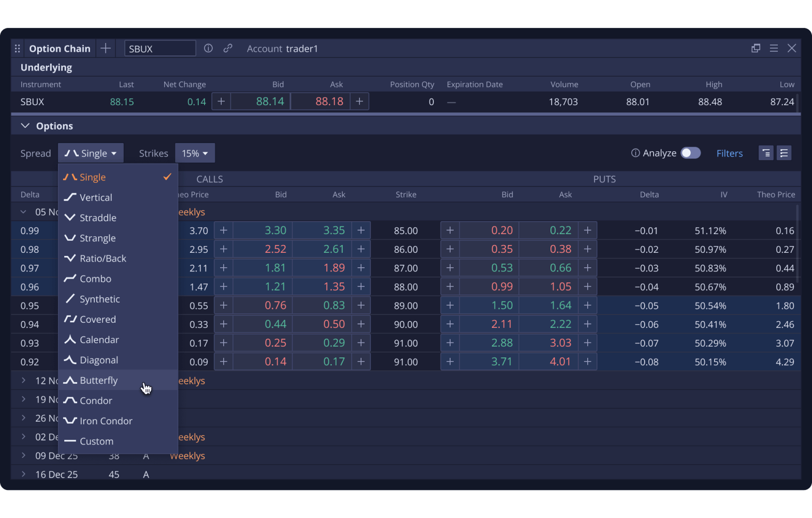The image size is (812, 518).
Task: Click the drag grip icon beside Option Chain
Action: point(18,48)
